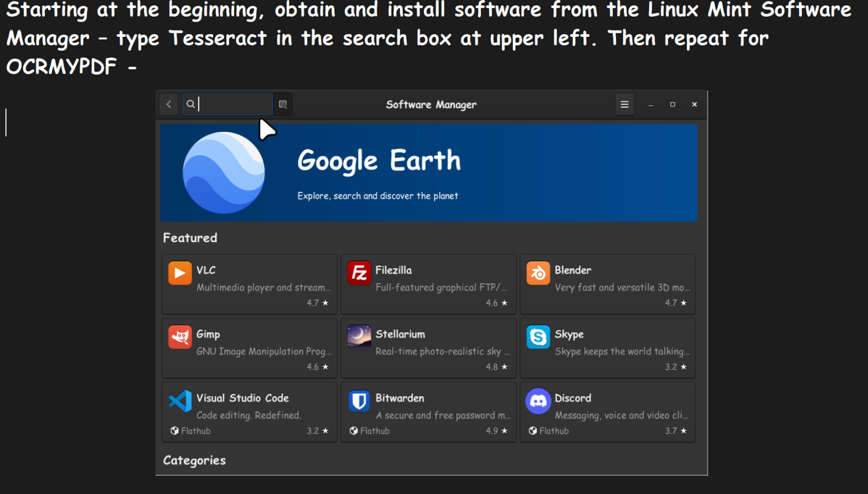Screen dimensions: 868x494
Task: Click the Filezilla red icon
Action: pos(359,273)
